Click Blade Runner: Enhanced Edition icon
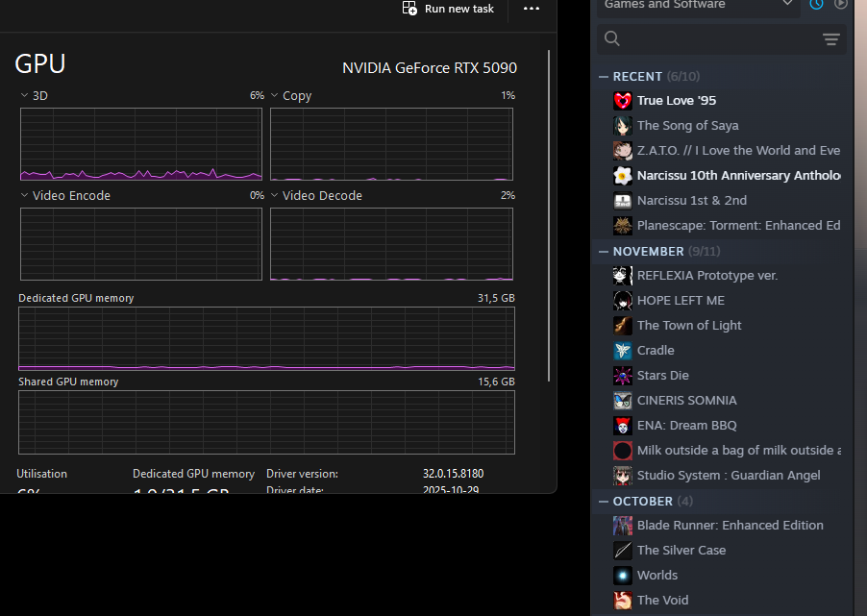 click(x=623, y=526)
